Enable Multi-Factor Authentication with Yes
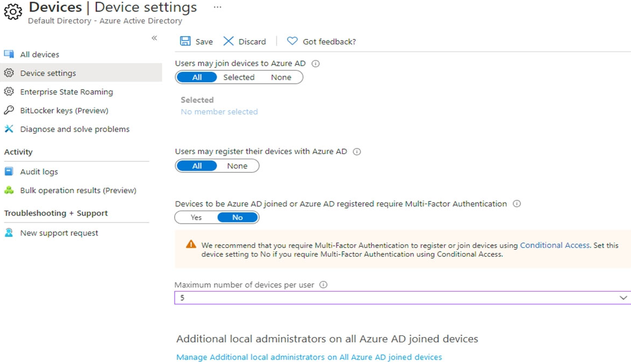This screenshot has width=631, height=364. [x=196, y=217]
